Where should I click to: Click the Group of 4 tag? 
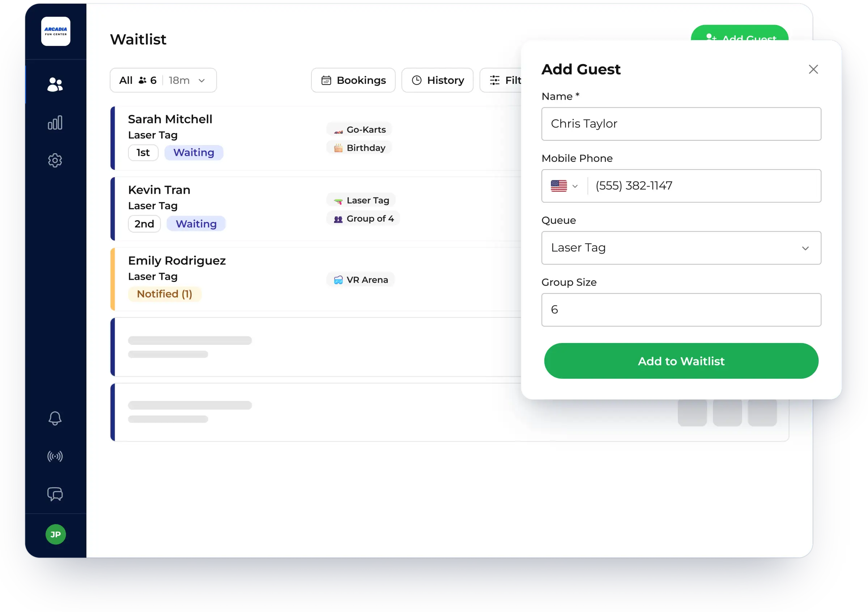pos(363,218)
